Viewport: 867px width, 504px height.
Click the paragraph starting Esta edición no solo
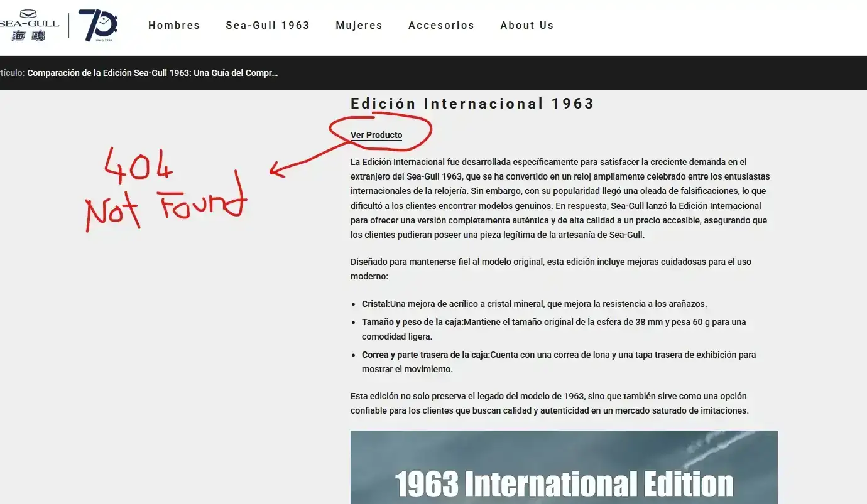coord(549,403)
